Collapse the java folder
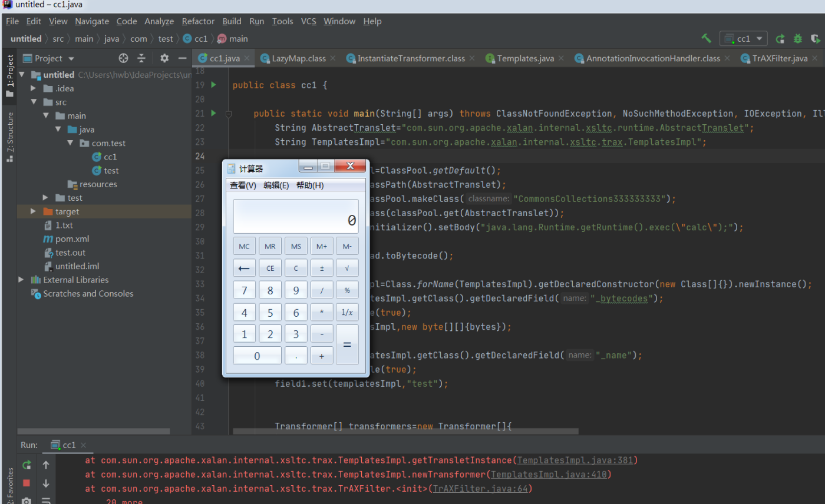Viewport: 825px width, 504px height. tap(57, 130)
